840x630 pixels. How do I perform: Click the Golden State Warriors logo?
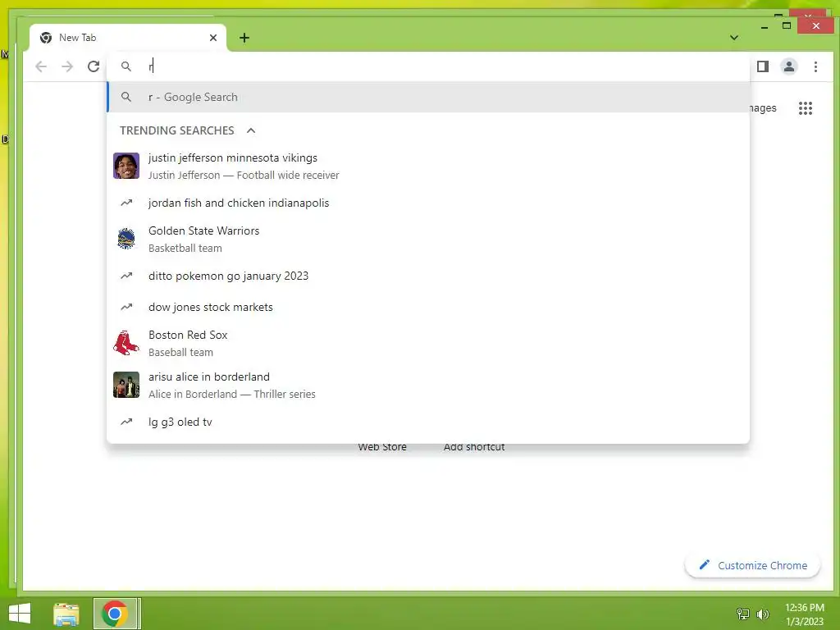(x=126, y=239)
